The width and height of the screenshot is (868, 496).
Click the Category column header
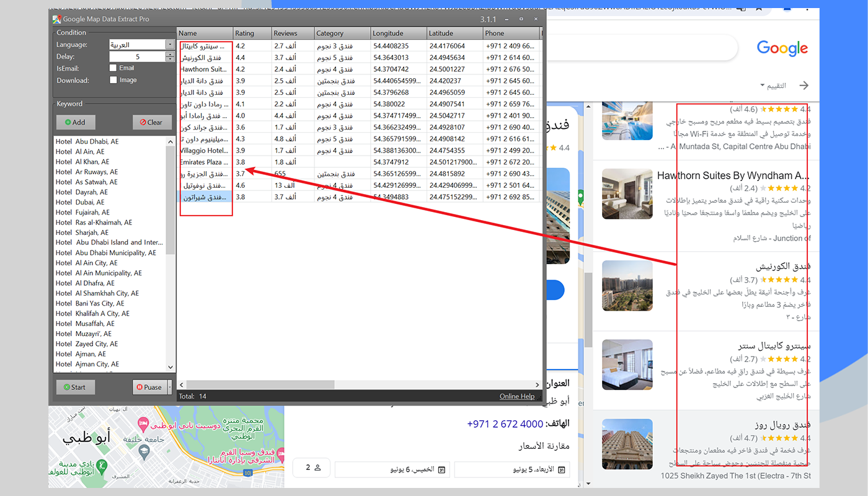342,33
